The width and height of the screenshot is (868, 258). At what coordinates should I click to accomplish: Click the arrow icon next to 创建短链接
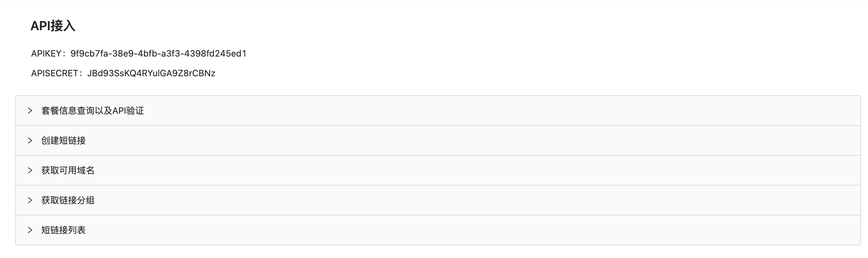[30, 140]
